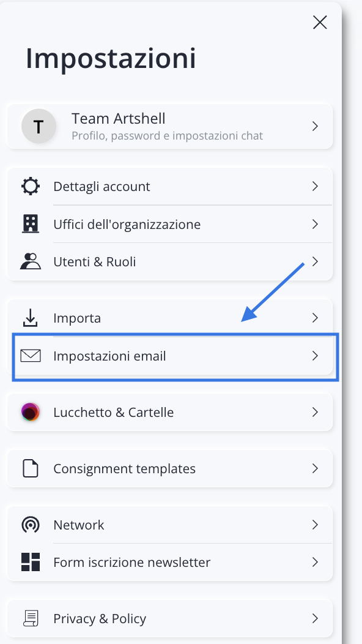Expand the Network row chevron
The width and height of the screenshot is (362, 644).
(315, 524)
